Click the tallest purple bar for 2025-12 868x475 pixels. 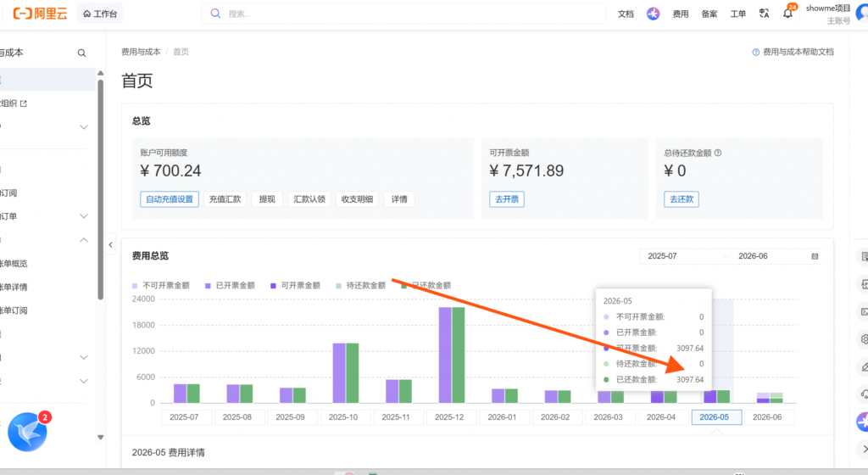(x=445, y=355)
